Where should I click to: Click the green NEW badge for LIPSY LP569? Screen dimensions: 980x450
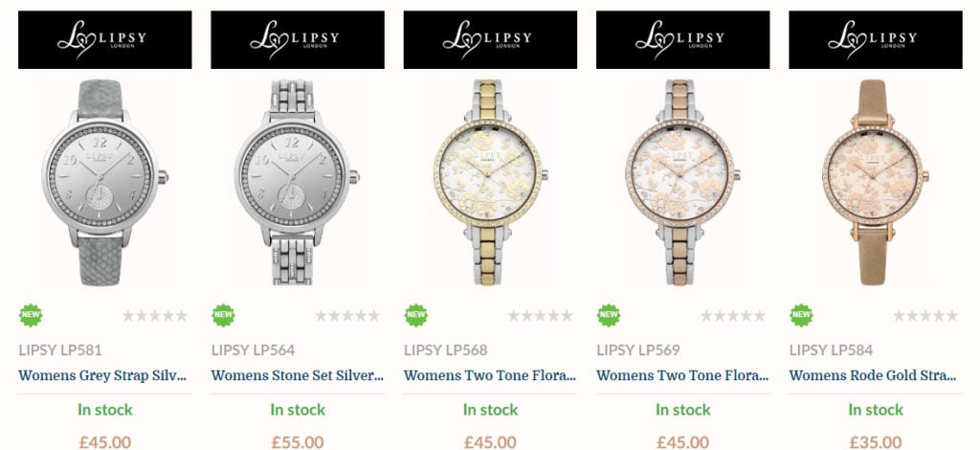(609, 316)
